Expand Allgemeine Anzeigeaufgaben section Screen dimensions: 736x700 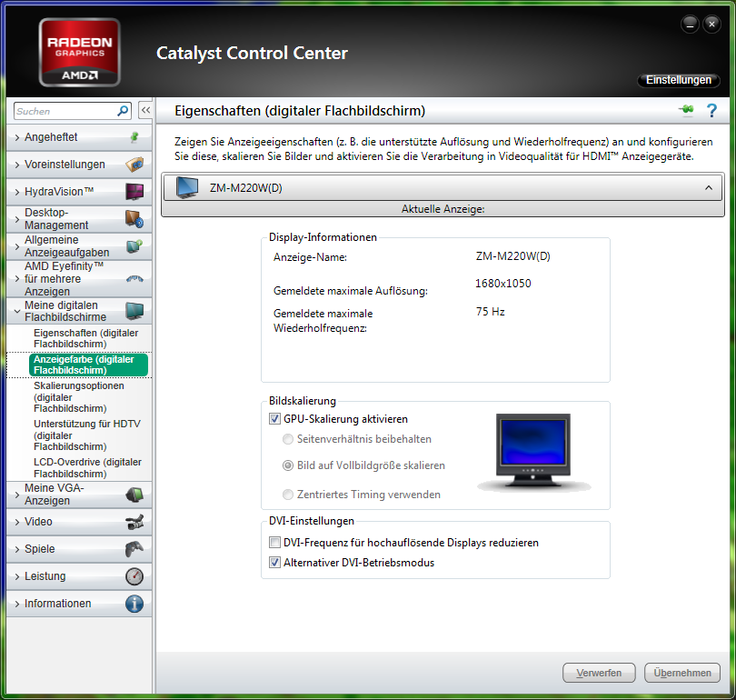pyautogui.click(x=17, y=246)
